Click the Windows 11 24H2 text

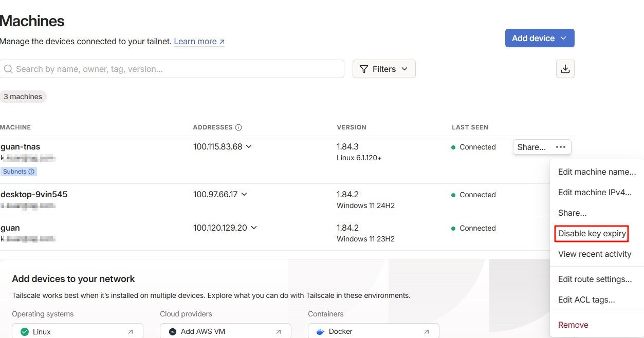[365, 205]
